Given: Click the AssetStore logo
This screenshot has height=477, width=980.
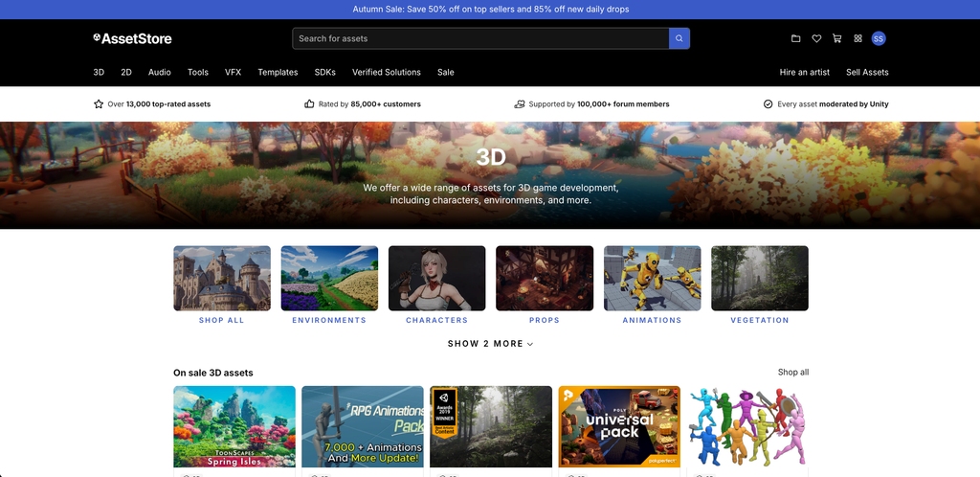Looking at the screenshot, I should click(x=132, y=38).
